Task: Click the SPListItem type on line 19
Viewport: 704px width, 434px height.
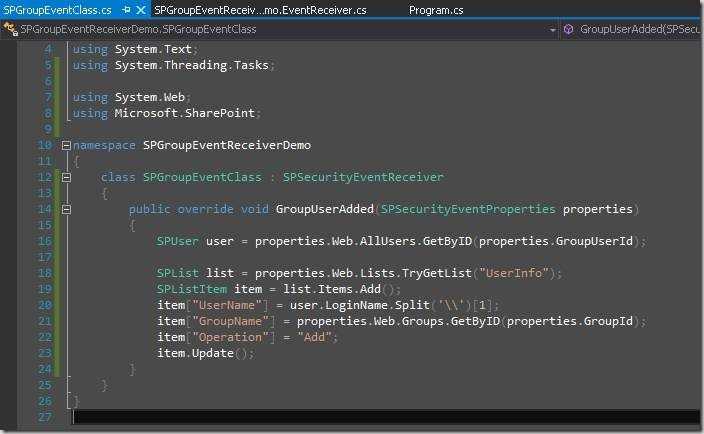Action: click(192, 289)
